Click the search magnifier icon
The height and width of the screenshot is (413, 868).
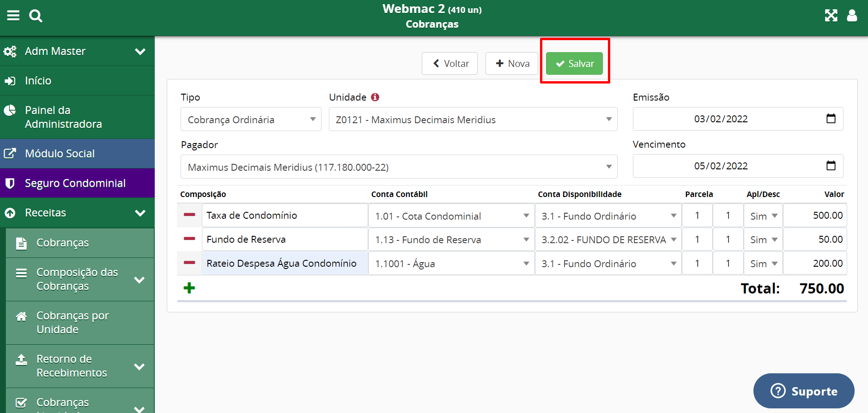[36, 16]
